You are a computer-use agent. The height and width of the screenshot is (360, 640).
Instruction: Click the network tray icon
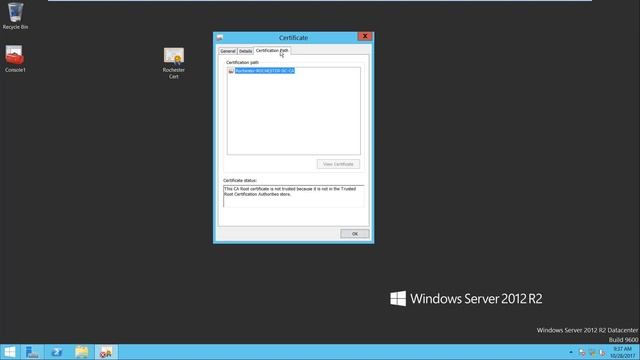point(592,352)
